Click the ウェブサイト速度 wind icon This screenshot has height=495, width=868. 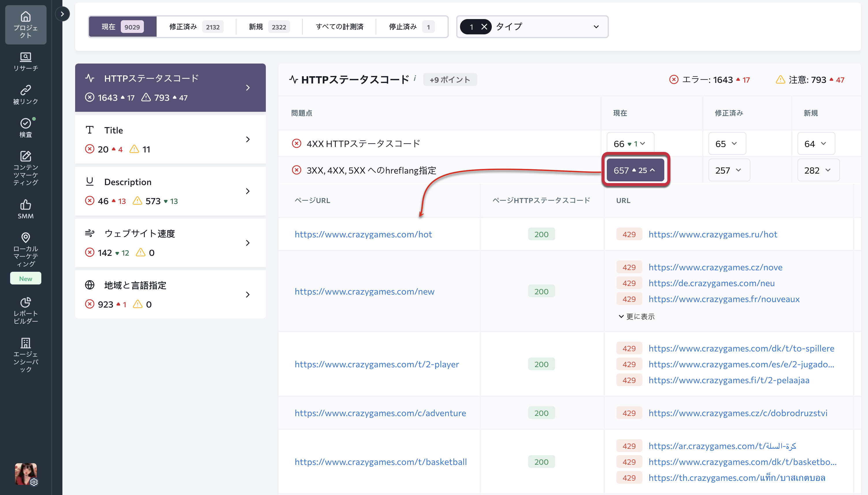coord(90,233)
